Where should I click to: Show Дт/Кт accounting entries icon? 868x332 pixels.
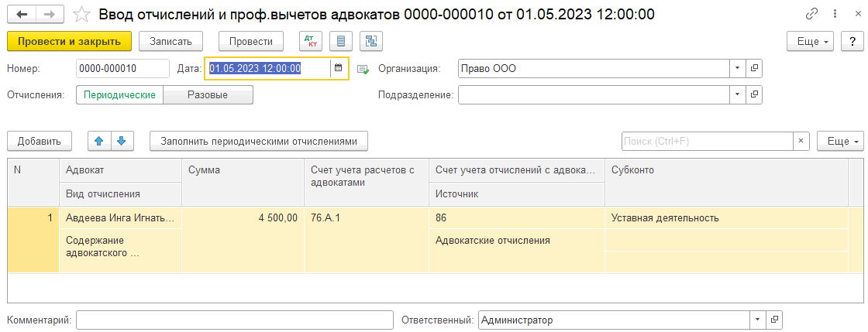pyautogui.click(x=311, y=41)
